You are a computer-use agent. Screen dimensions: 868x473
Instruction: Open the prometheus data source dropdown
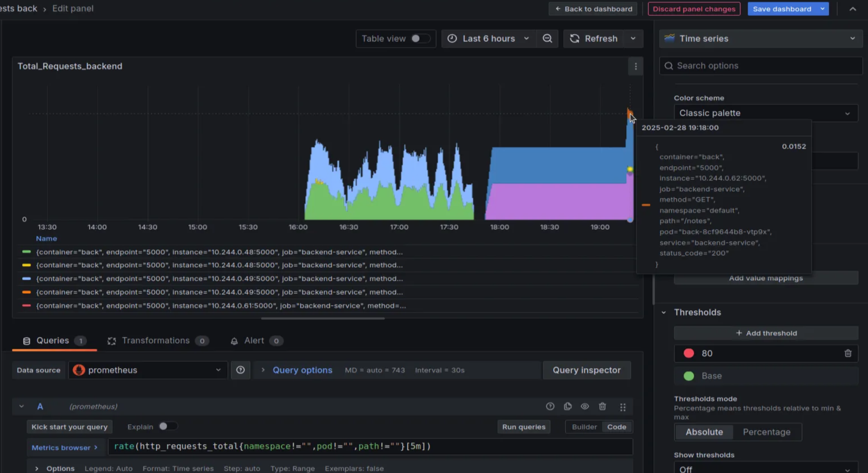[x=148, y=370]
